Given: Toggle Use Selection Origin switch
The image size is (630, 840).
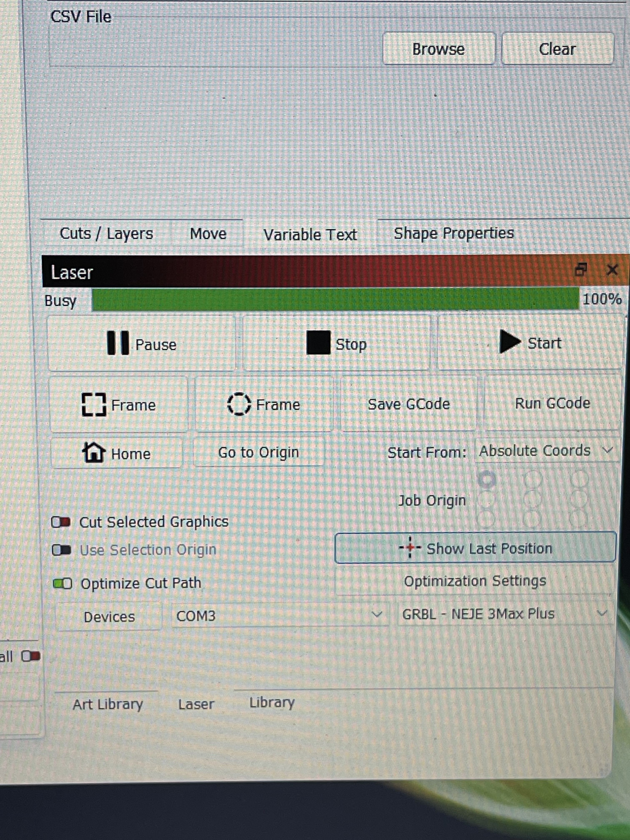Looking at the screenshot, I should click(61, 550).
